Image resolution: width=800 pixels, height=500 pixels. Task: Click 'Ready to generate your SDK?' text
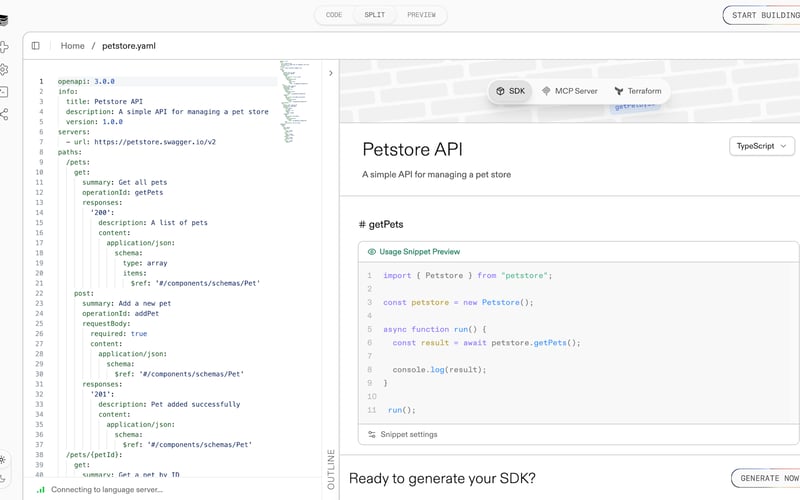click(x=442, y=479)
